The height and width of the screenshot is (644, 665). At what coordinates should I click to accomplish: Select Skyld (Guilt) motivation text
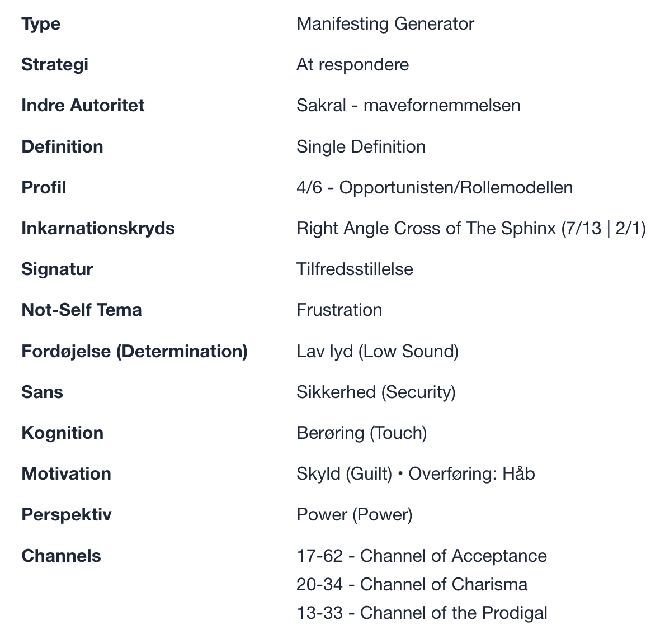click(345, 474)
